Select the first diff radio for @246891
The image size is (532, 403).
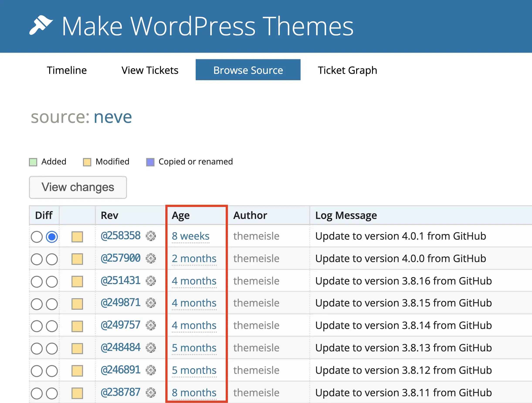click(37, 371)
